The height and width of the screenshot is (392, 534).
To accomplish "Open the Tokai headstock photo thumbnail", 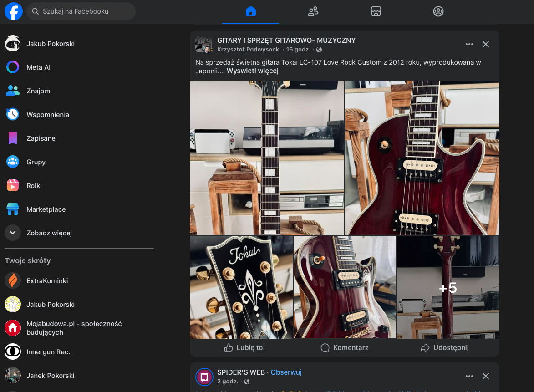I will tap(241, 287).
